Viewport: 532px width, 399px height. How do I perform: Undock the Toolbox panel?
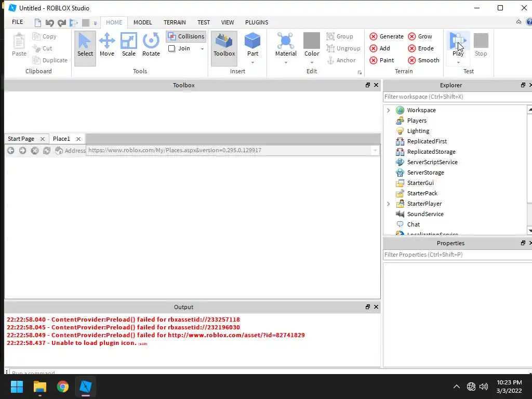click(367, 85)
